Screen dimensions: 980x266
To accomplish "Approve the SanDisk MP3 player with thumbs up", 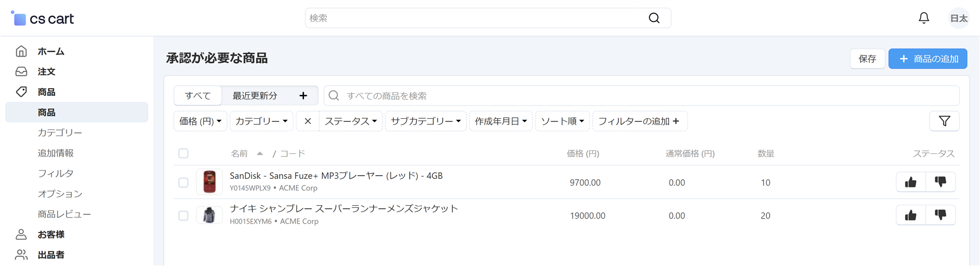I will (911, 182).
